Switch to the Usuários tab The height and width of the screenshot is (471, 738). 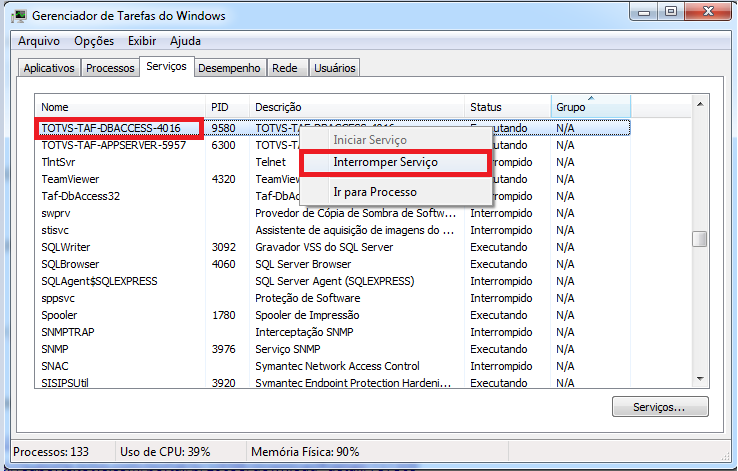click(335, 68)
